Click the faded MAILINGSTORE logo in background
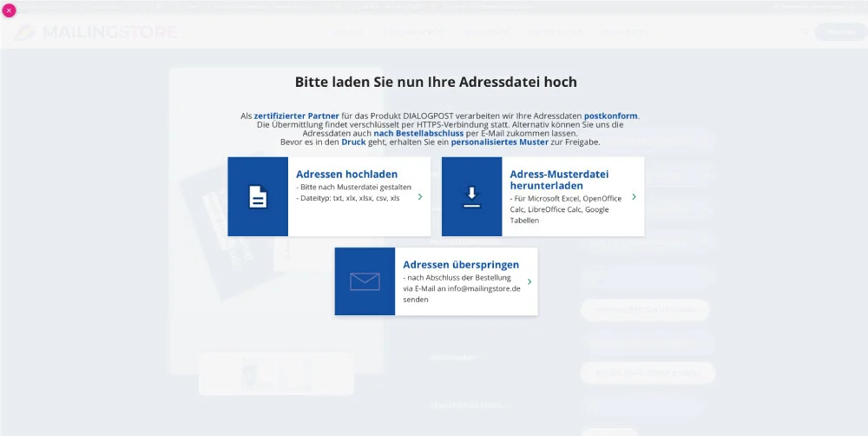Image resolution: width=868 pixels, height=436 pixels. 95,32
